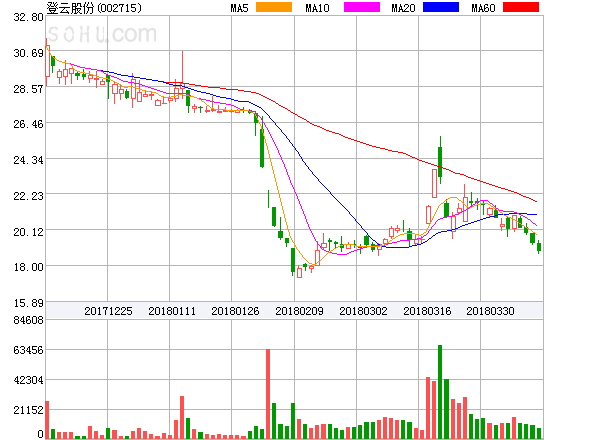The image size is (600, 440).
Task: Click the MA60 legend label
Action: tap(483, 8)
